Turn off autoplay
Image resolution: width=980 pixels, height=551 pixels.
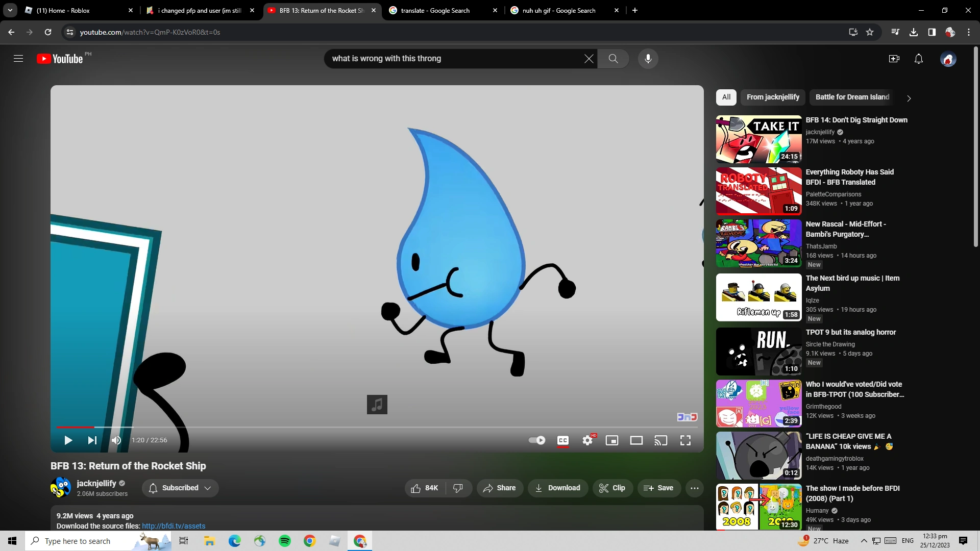(536, 440)
